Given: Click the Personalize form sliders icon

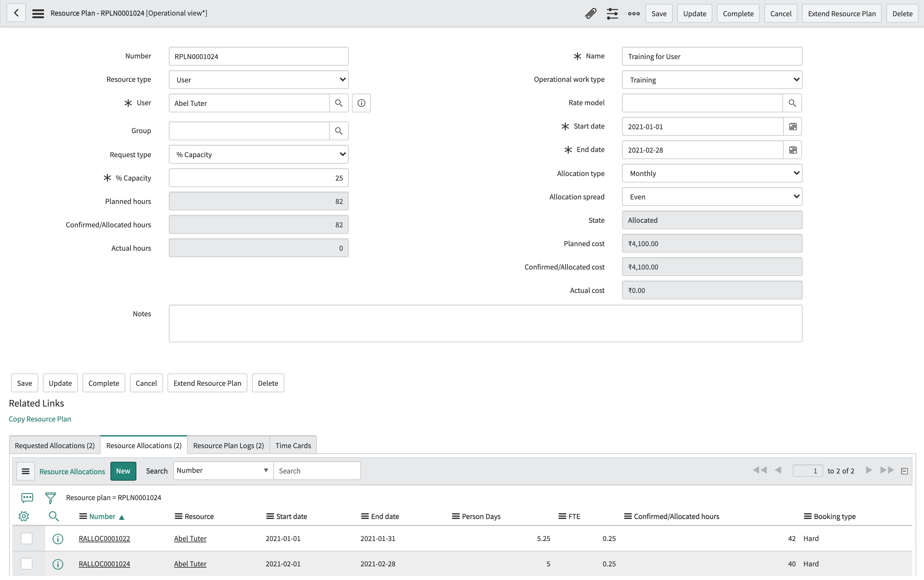Looking at the screenshot, I should [x=612, y=13].
